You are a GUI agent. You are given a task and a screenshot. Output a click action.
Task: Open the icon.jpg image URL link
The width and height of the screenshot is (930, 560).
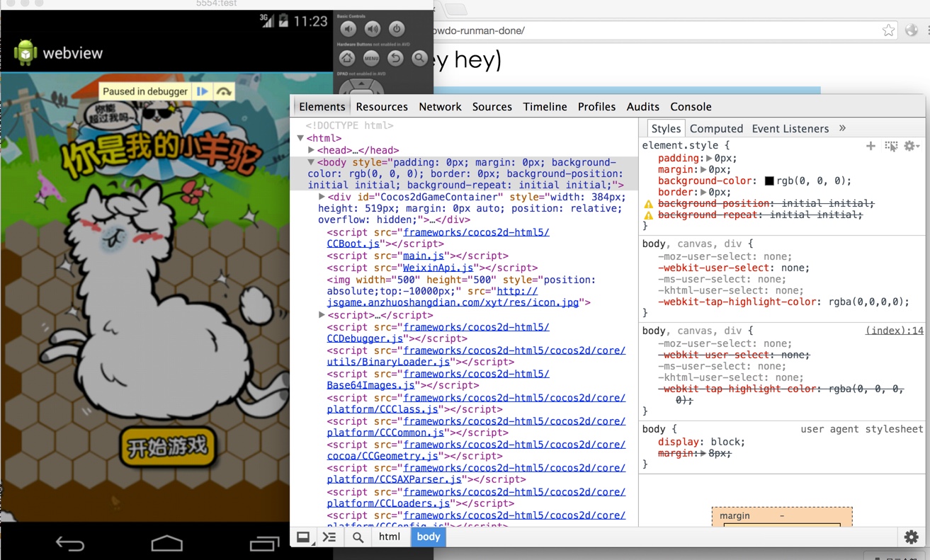pyautogui.click(x=453, y=297)
